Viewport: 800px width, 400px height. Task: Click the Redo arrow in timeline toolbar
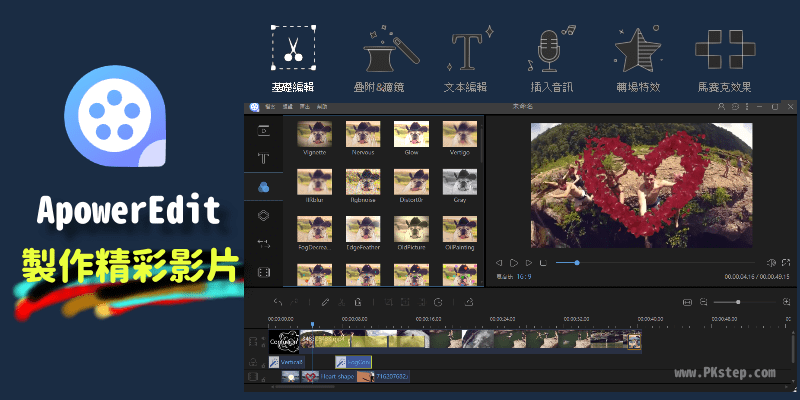(x=294, y=302)
